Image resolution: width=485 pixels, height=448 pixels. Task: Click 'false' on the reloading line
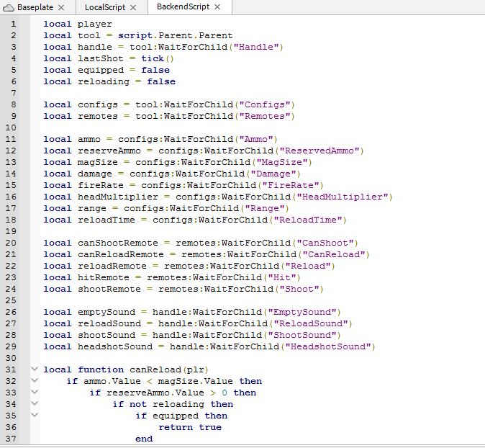click(161, 81)
